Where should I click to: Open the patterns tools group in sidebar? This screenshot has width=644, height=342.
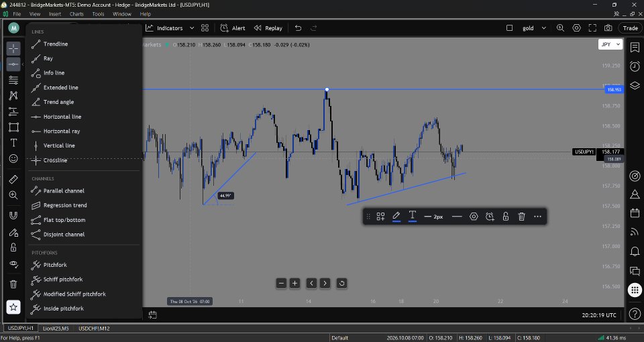pyautogui.click(x=13, y=96)
